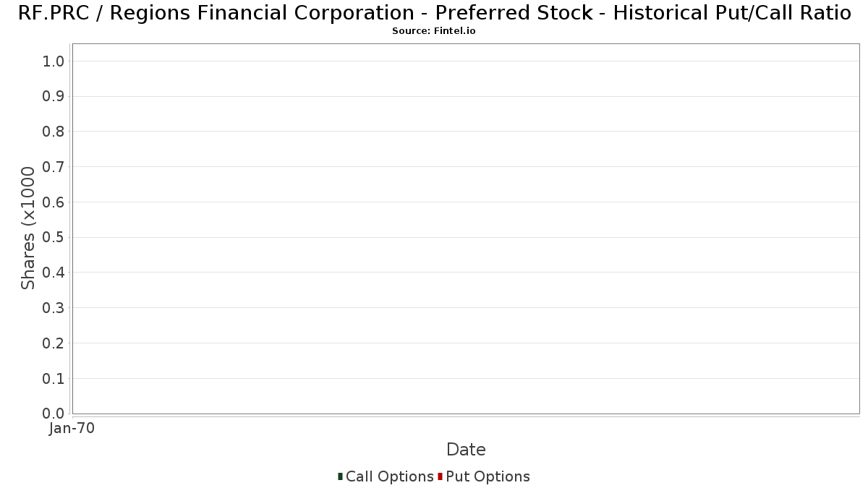Open the Source: Fintel.io link
868x488 pixels.
(434, 31)
